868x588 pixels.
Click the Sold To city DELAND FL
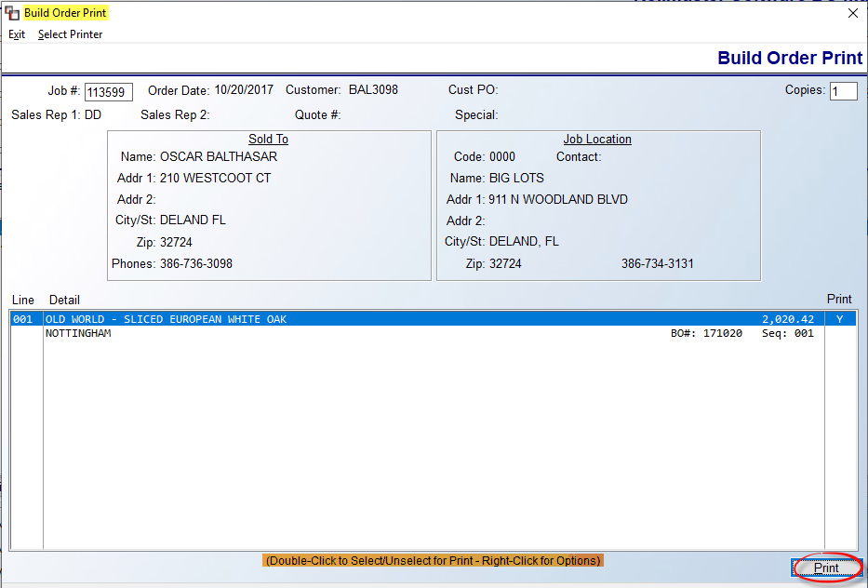click(x=193, y=220)
